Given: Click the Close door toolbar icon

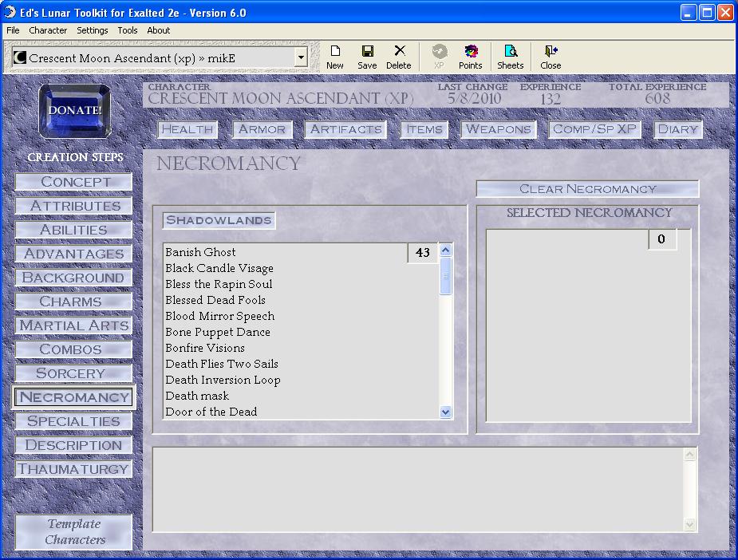Looking at the screenshot, I should click(551, 57).
